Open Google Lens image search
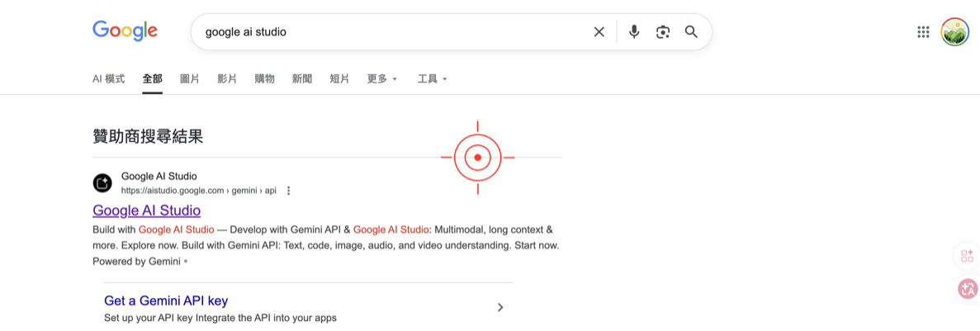The height and width of the screenshot is (331, 980). point(663,32)
